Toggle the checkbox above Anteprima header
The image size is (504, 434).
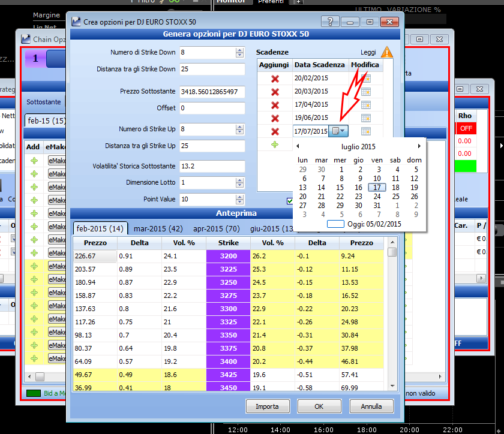pos(290,201)
